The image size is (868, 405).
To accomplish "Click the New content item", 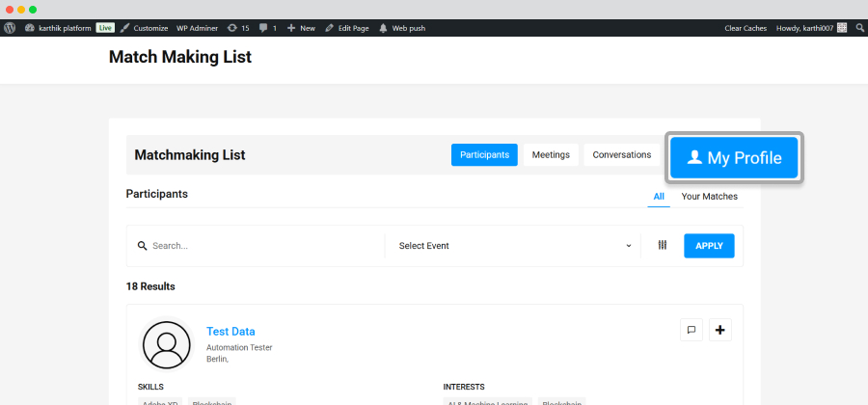I will [x=301, y=28].
